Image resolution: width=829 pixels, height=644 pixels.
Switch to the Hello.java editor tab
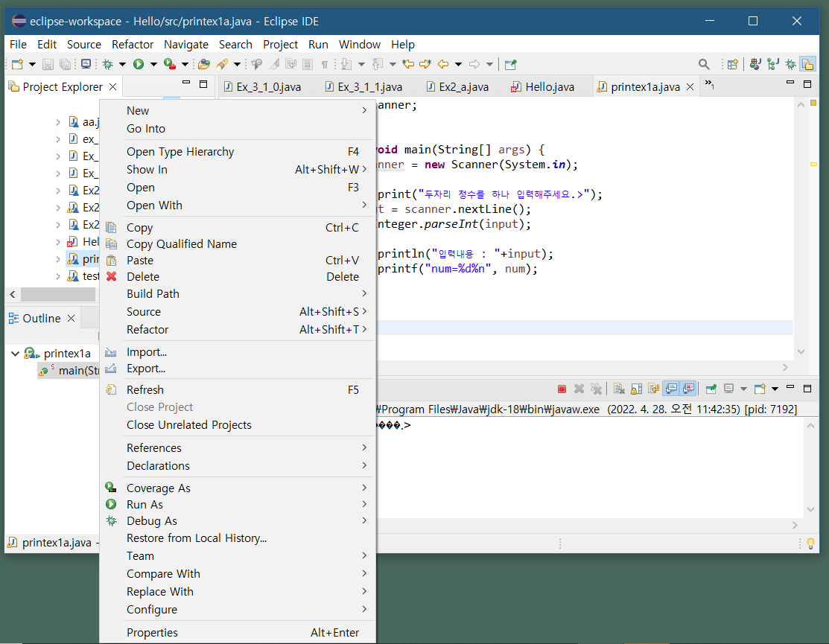pyautogui.click(x=549, y=87)
